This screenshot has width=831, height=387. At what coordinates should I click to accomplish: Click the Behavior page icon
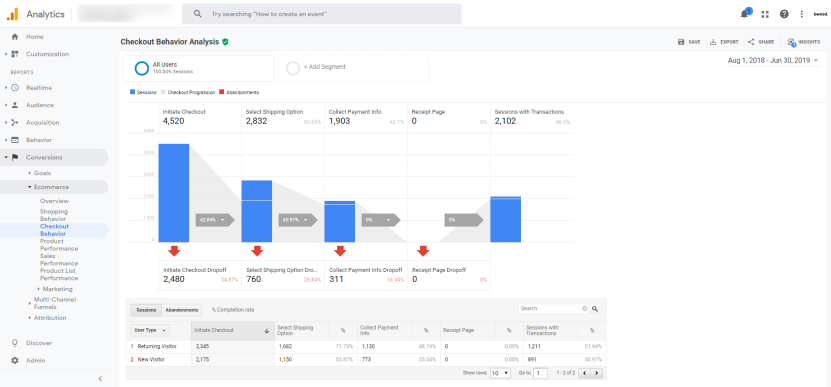click(x=15, y=140)
